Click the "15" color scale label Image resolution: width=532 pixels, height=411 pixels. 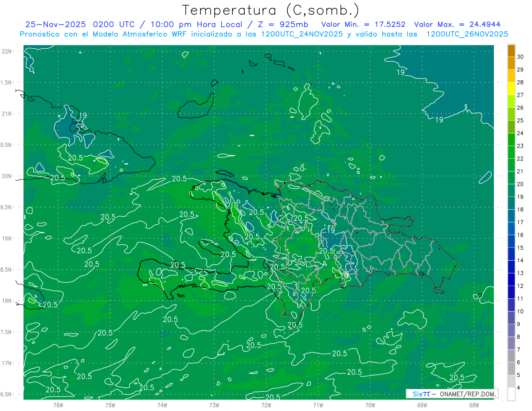[520, 247]
